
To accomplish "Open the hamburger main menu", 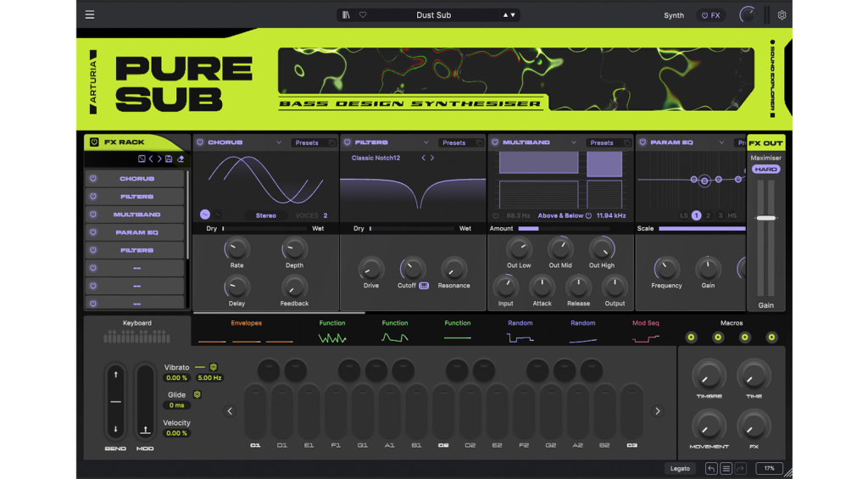I will tap(90, 15).
